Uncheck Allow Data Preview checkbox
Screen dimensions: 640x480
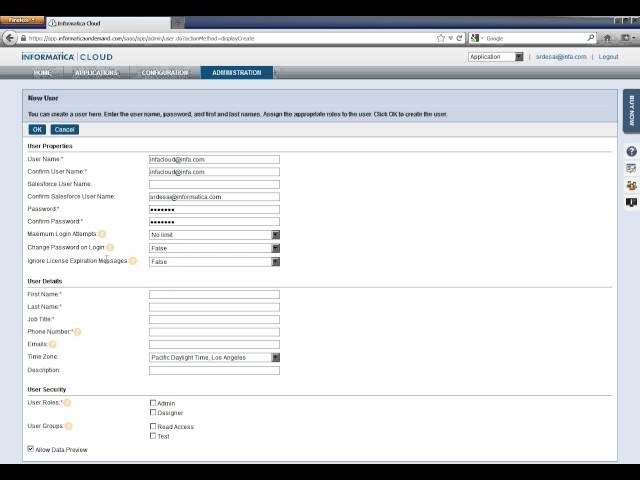31,449
